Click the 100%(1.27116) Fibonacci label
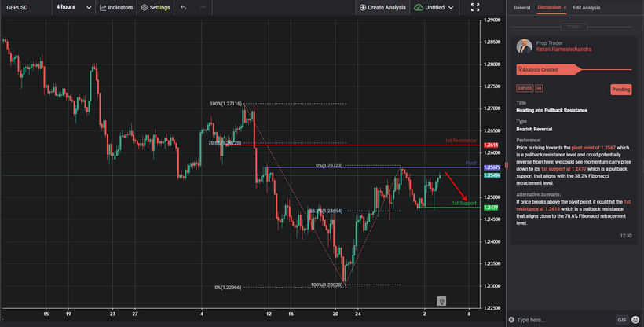This screenshot has width=644, height=327. click(x=225, y=104)
